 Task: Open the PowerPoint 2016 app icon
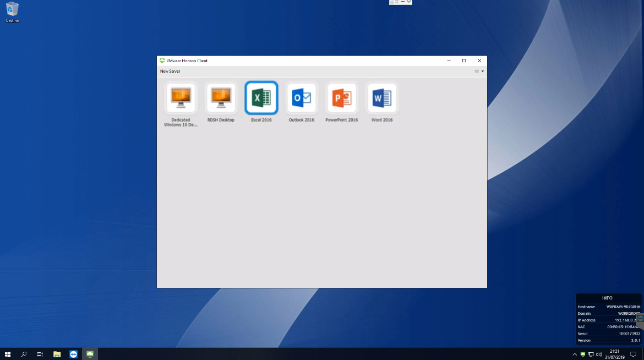[x=342, y=98]
